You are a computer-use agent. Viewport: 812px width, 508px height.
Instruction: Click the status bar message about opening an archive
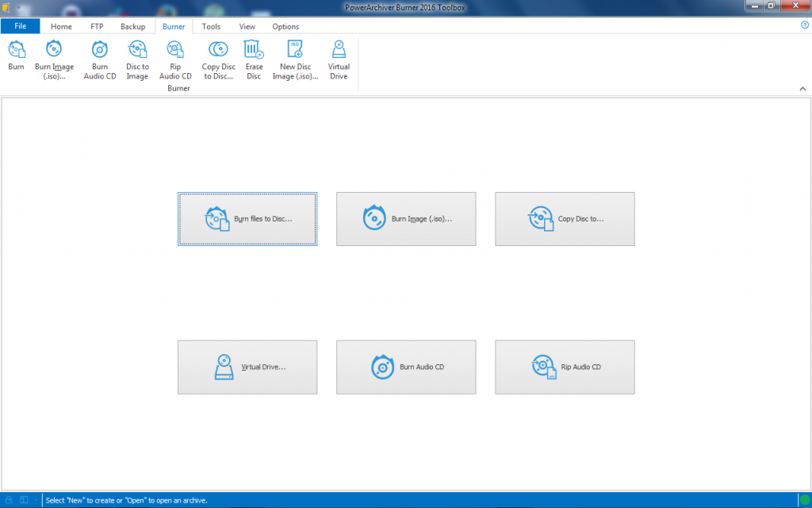pyautogui.click(x=126, y=501)
